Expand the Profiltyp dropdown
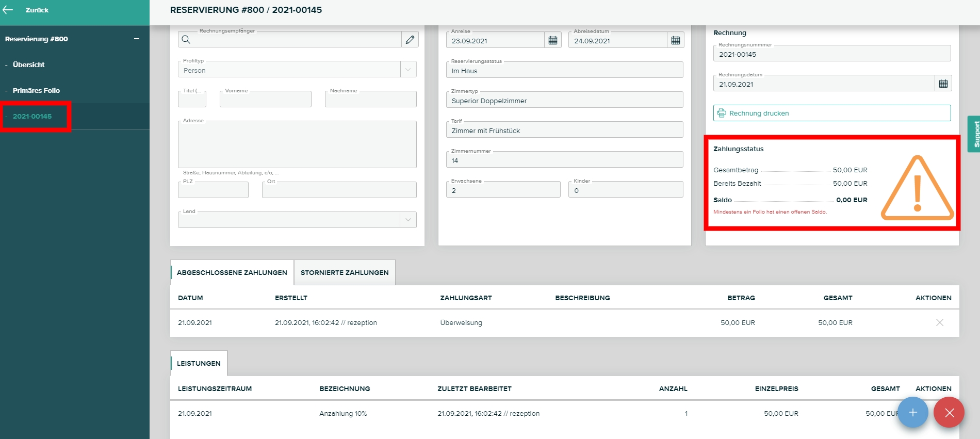 [408, 70]
